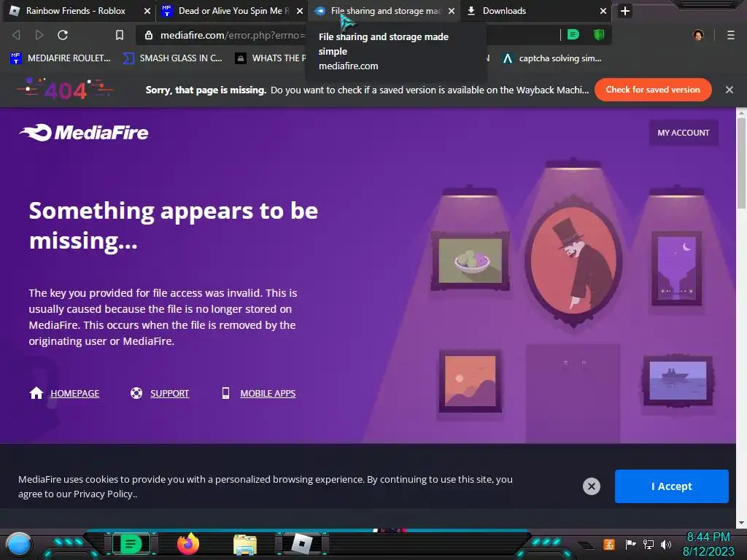Close the Downloads tab
The width and height of the screenshot is (747, 560).
603,11
